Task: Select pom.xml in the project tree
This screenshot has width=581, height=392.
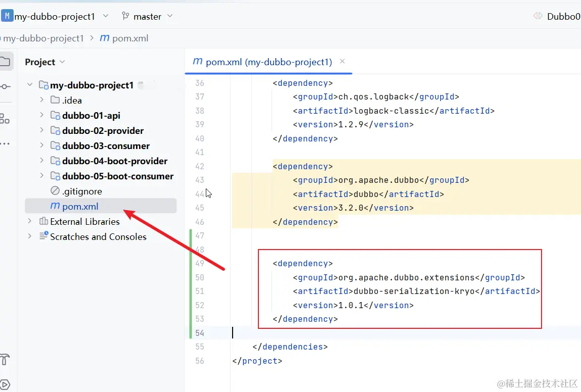Action: pos(80,206)
